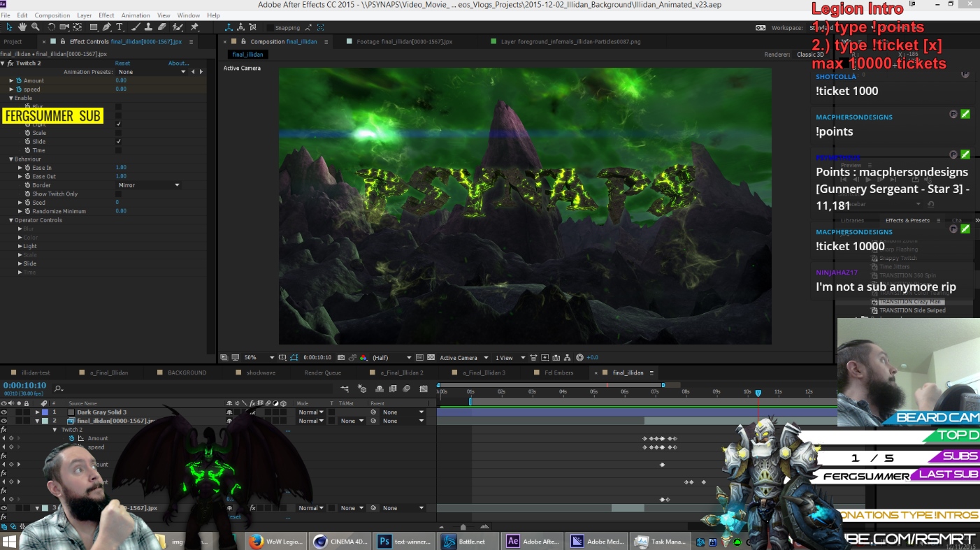Click the Local Axis Mode icon
The image size is (980, 550).
pyautogui.click(x=229, y=27)
